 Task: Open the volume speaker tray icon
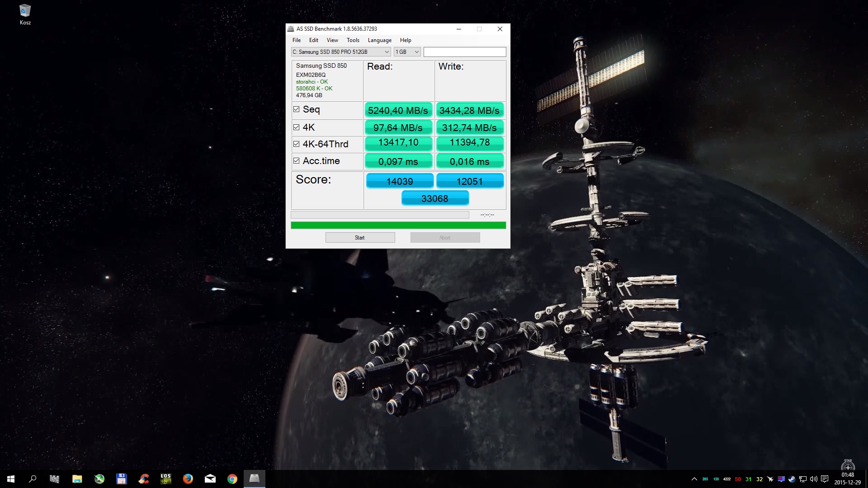click(814, 479)
